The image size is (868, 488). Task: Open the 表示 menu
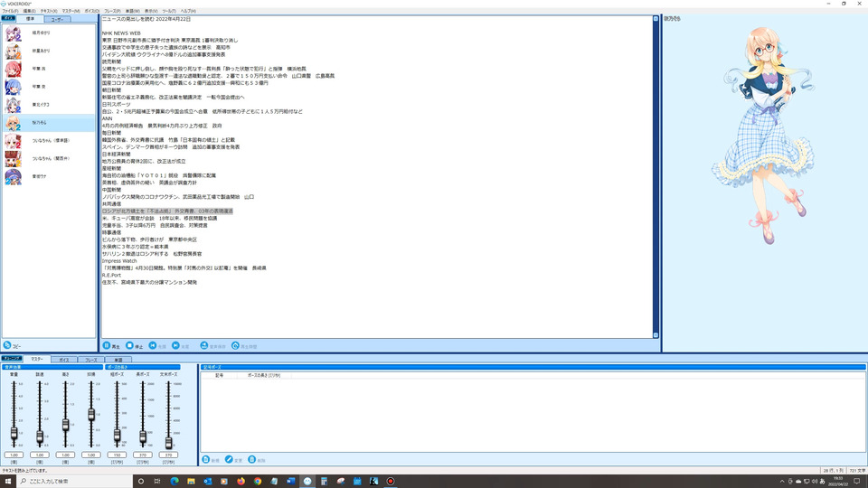point(151,11)
